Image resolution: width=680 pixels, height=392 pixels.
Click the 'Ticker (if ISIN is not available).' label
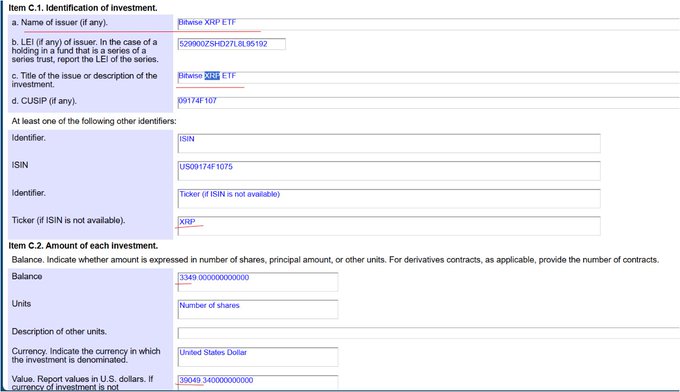(69, 220)
